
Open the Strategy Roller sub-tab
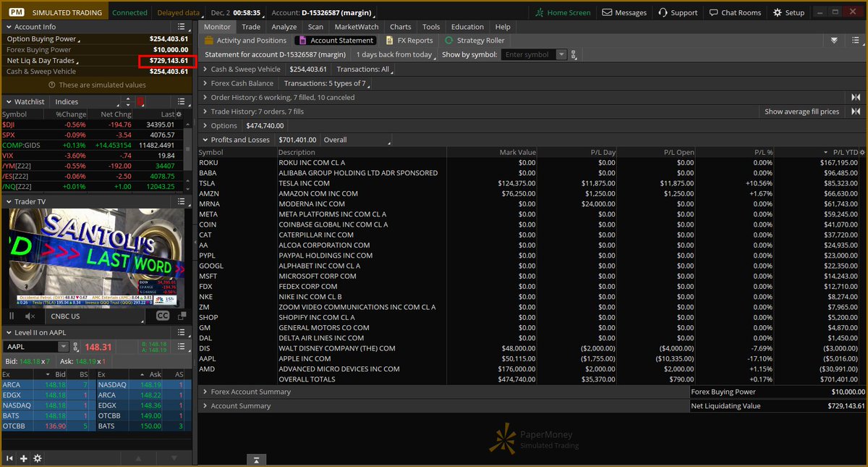point(475,41)
